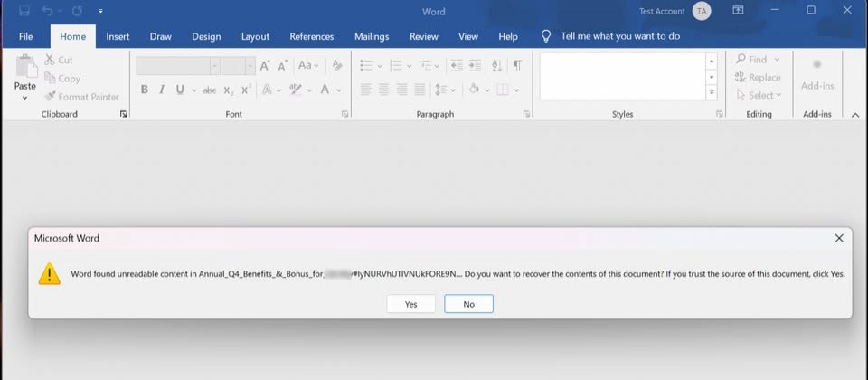
Task: Click the Styles gallery box
Action: (x=622, y=76)
